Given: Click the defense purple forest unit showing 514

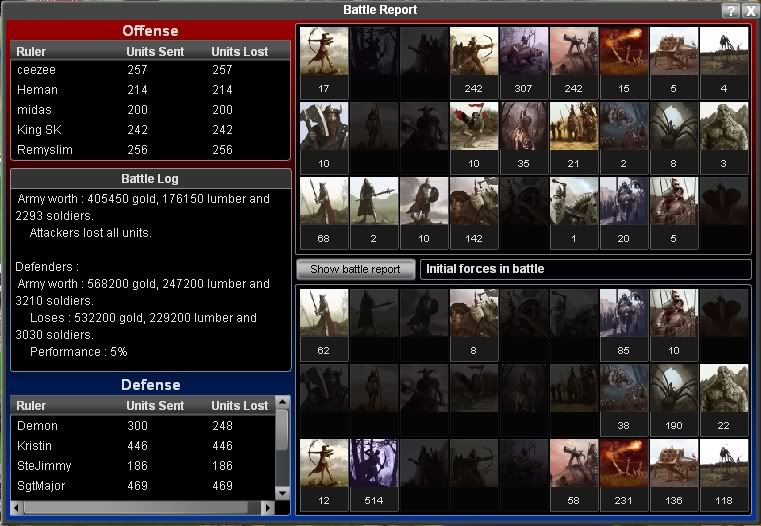Looking at the screenshot, I should pyautogui.click(x=374, y=476).
